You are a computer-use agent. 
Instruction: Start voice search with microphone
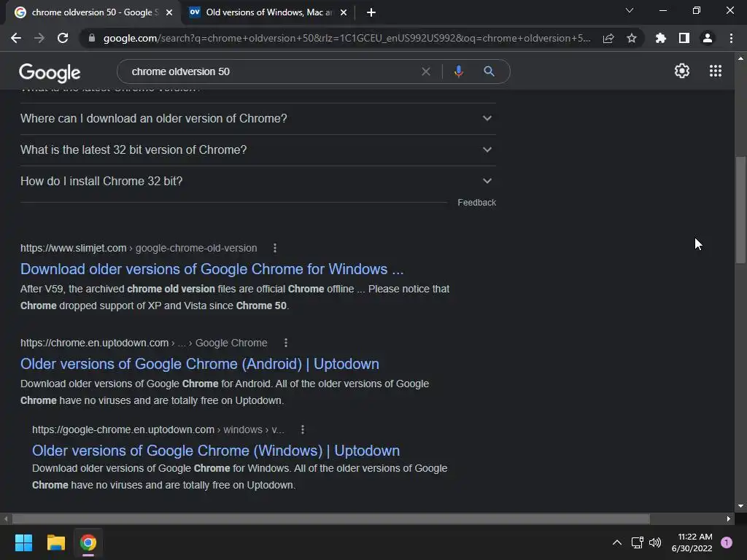coord(458,71)
